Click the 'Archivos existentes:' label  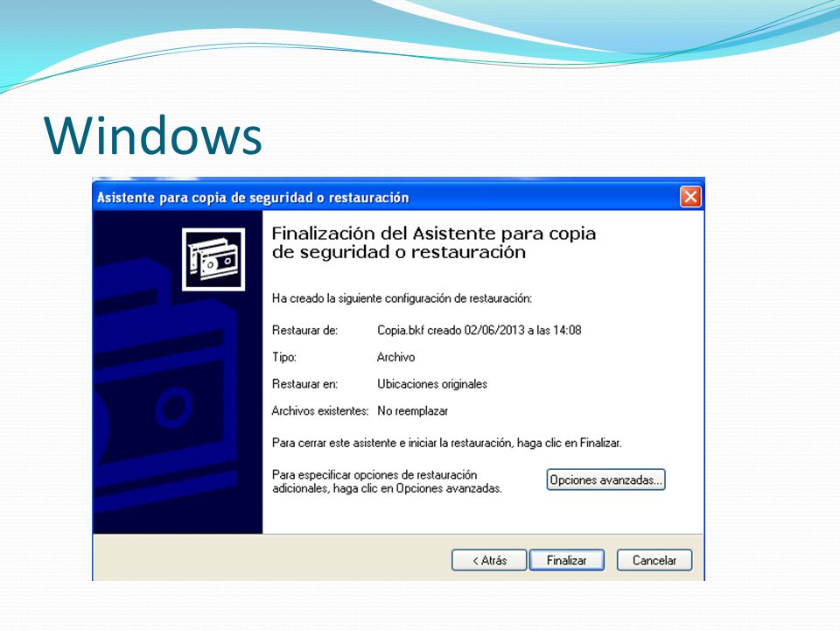tap(320, 411)
